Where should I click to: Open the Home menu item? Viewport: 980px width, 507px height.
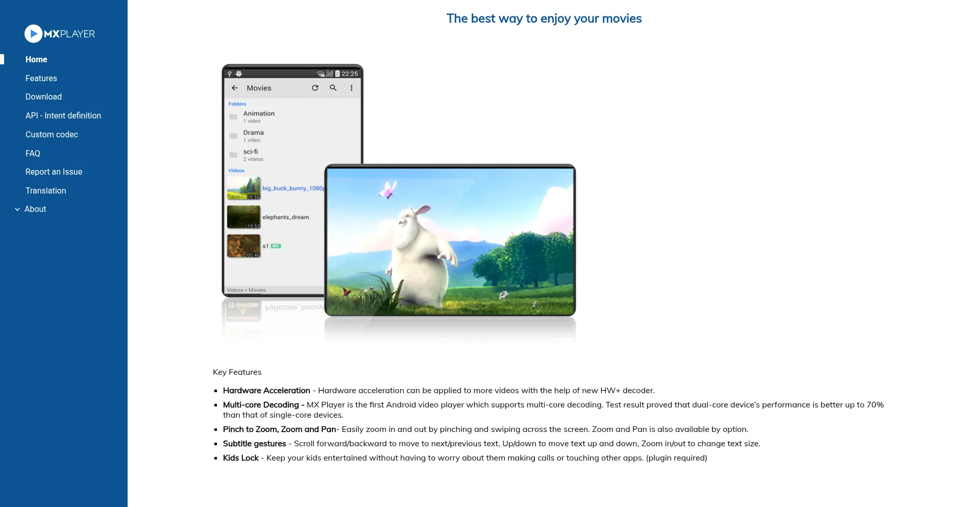(x=36, y=60)
